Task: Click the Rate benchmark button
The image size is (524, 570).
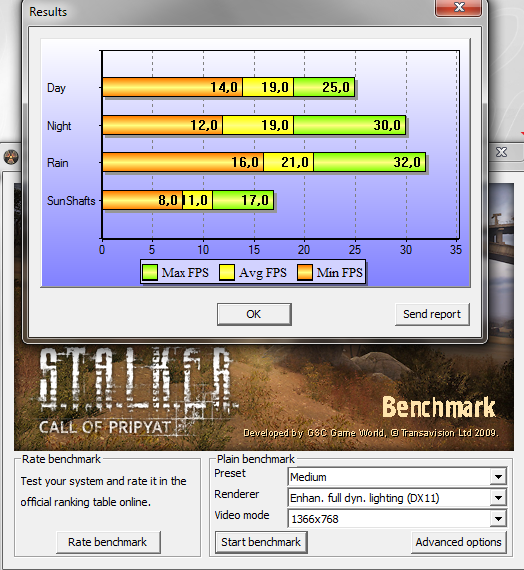Action: [x=108, y=542]
